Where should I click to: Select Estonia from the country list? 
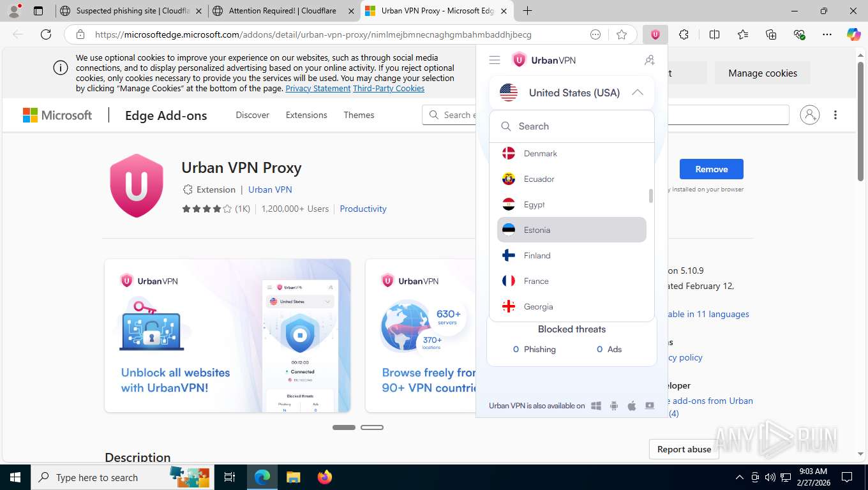(572, 230)
